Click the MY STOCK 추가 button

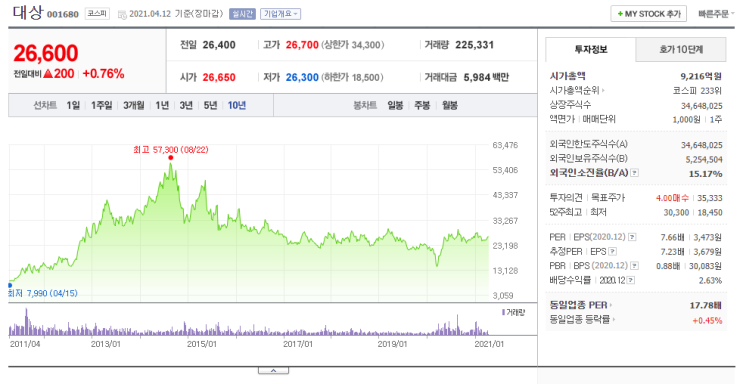coord(649,14)
